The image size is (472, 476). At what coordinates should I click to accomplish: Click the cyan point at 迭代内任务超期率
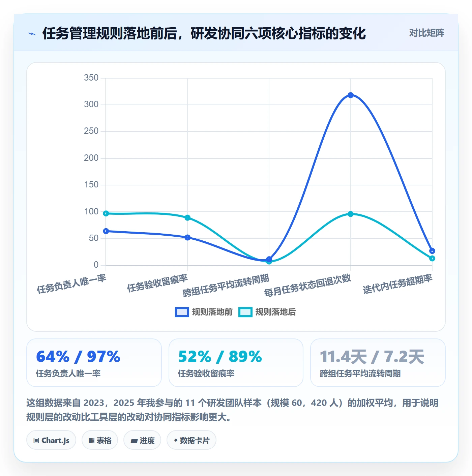(432, 259)
